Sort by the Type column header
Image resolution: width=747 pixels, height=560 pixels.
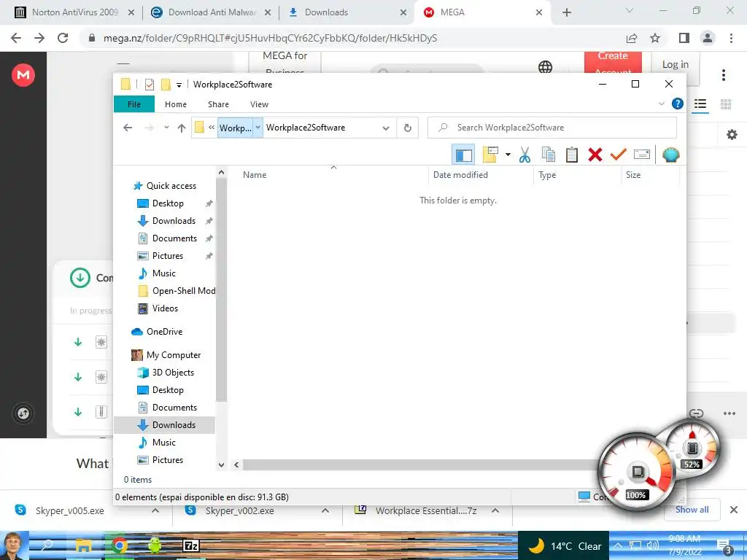[547, 175]
